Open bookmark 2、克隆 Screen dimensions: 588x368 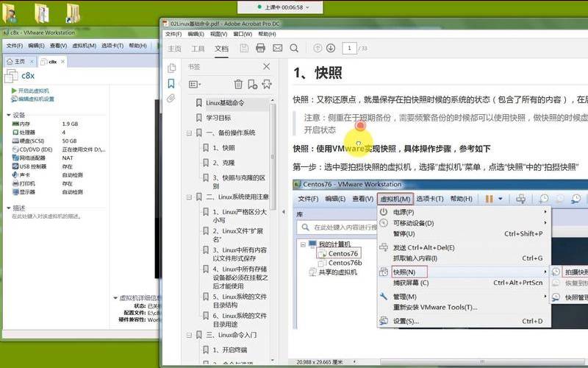coord(223,163)
